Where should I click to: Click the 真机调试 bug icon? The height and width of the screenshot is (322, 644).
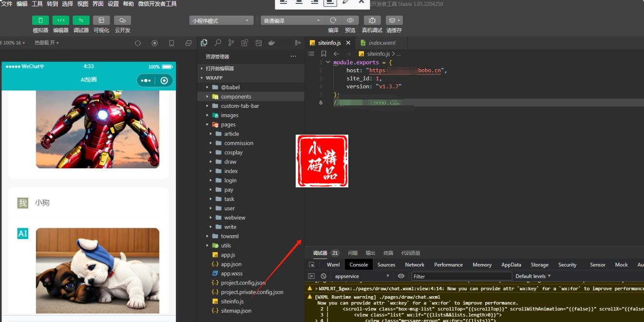(x=372, y=20)
